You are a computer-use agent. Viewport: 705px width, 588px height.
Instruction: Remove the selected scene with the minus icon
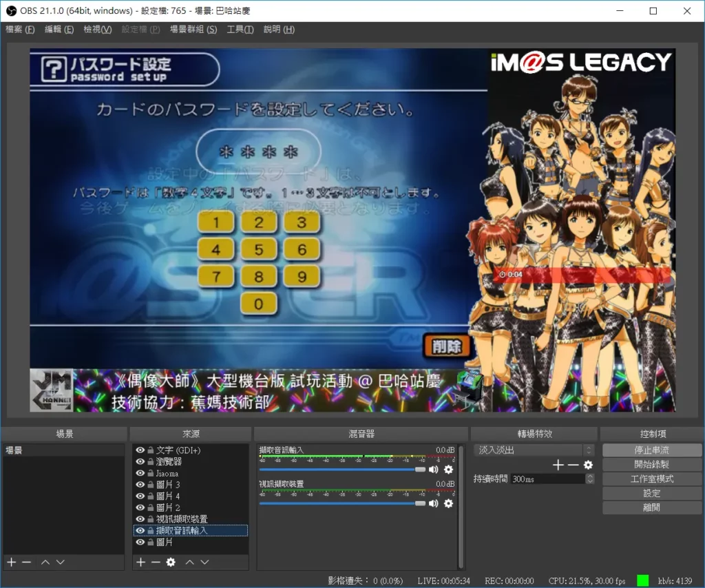click(27, 562)
